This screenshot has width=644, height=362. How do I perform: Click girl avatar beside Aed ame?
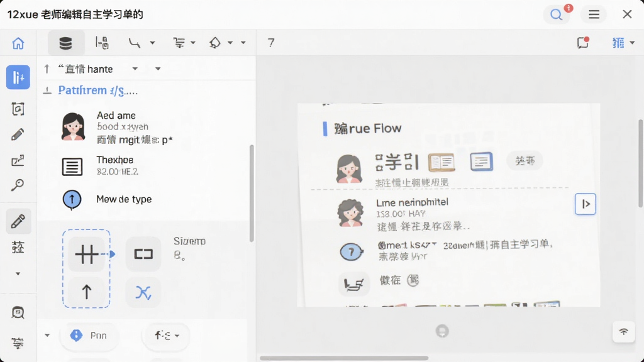click(x=73, y=127)
